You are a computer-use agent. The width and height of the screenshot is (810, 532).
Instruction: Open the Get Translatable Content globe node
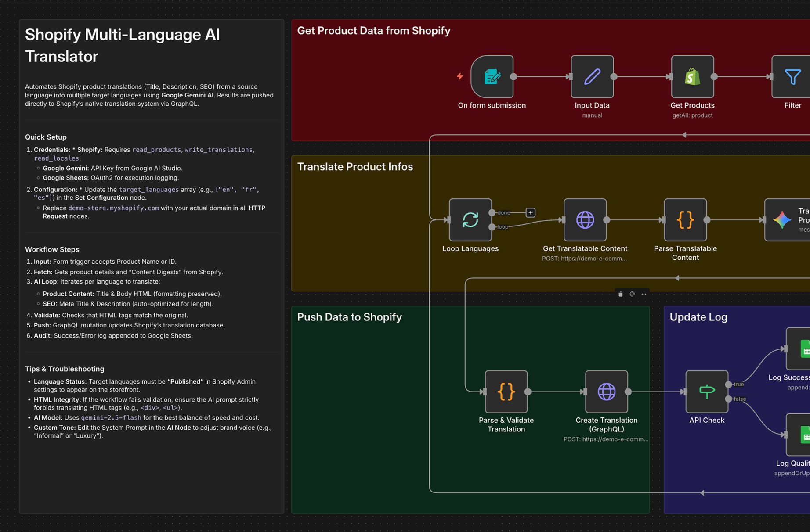coord(585,220)
